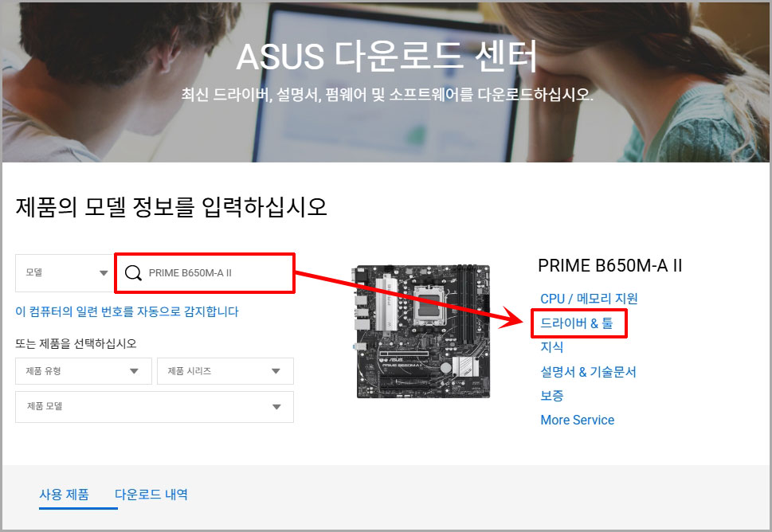Click the magnifier search icon
Viewport: 772px width, 532px height.
pyautogui.click(x=133, y=272)
